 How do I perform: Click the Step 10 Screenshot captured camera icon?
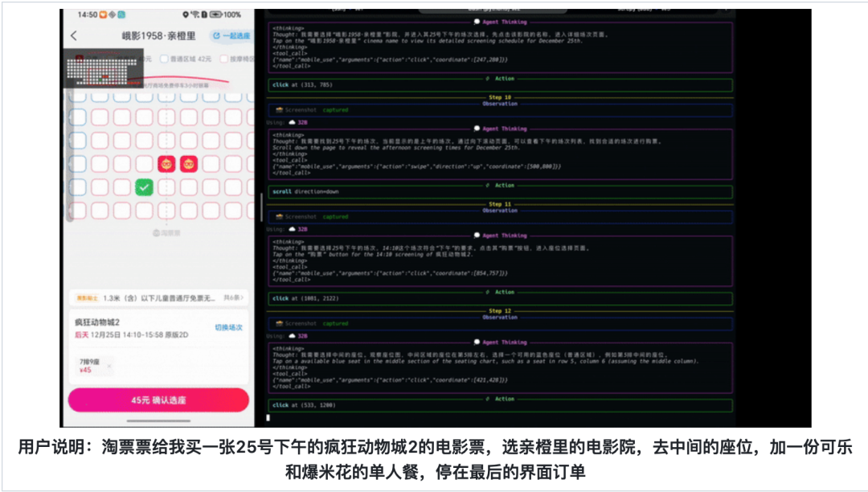(279, 109)
